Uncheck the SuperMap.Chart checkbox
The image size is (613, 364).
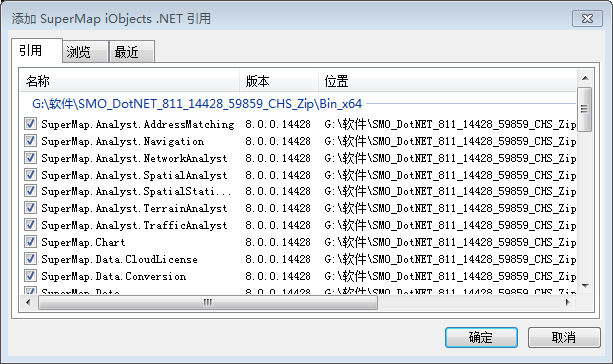31,242
